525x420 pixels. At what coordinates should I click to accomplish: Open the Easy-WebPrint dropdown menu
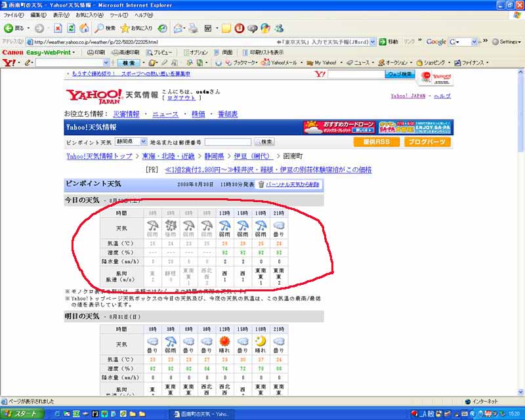coord(73,52)
